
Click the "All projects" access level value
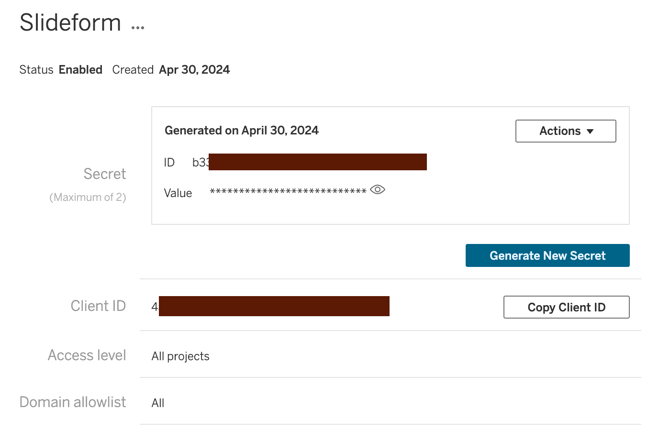point(180,356)
